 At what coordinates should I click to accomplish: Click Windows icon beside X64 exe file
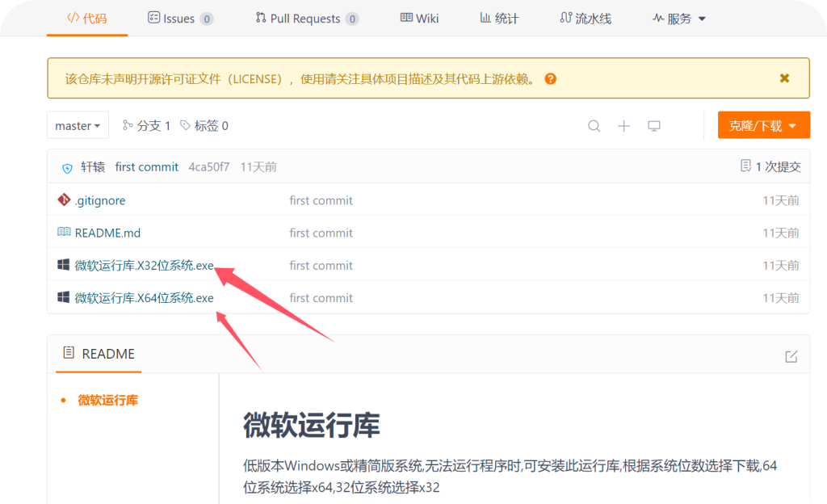click(x=63, y=297)
